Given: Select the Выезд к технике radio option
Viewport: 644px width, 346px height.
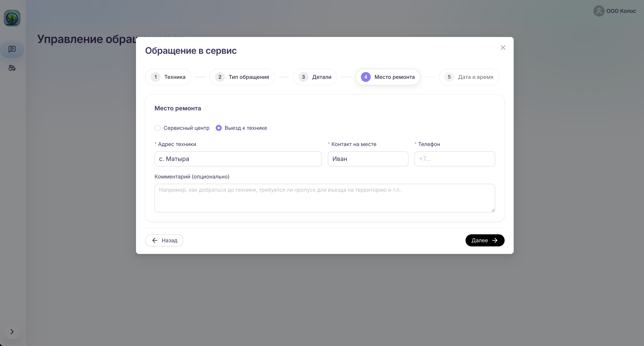Looking at the screenshot, I should pyautogui.click(x=219, y=128).
